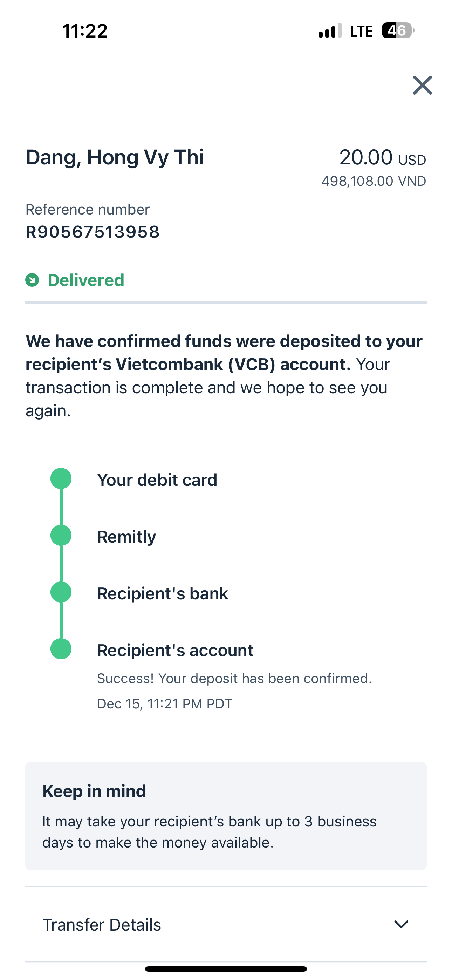Tap the Remitly step dot
The image size is (452, 980).
click(61, 535)
